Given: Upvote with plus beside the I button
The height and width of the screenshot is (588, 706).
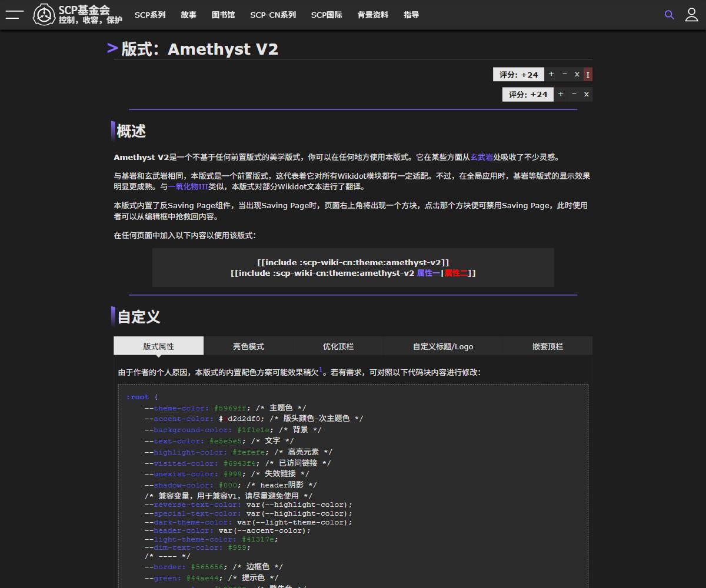Looking at the screenshot, I should pyautogui.click(x=551, y=74).
